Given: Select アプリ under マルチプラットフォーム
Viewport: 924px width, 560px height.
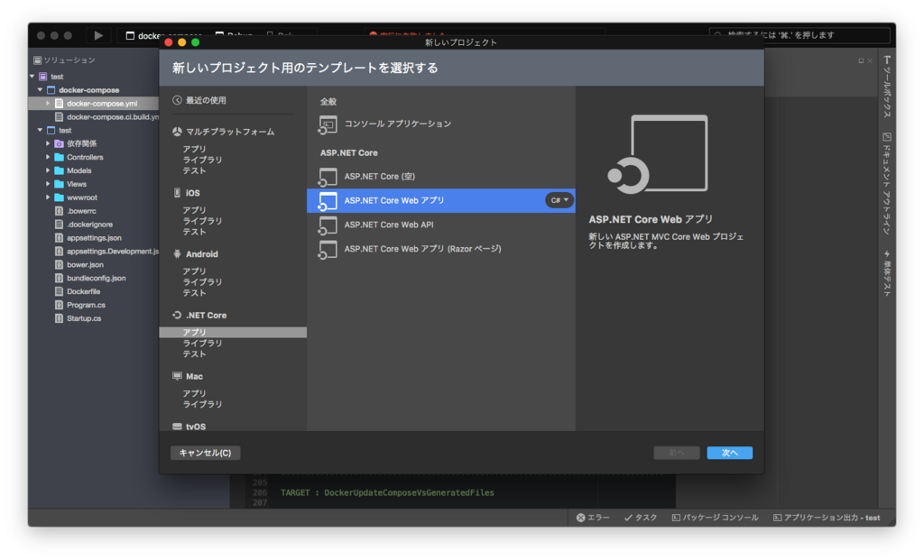Looking at the screenshot, I should 195,149.
